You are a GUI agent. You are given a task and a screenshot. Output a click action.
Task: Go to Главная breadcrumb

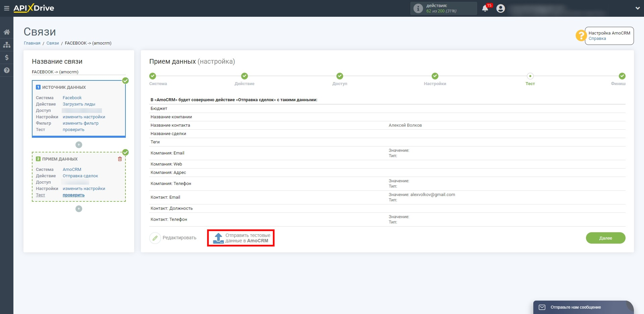click(32, 43)
